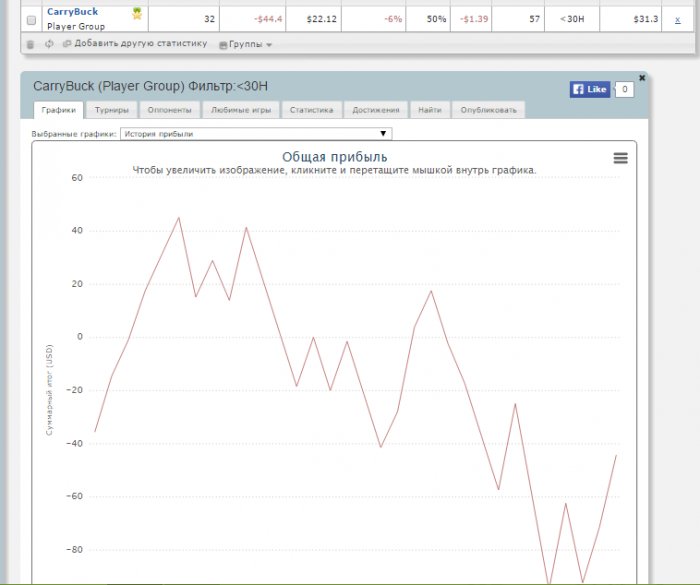
Task: Switch to the 'Графики' tab
Action: pos(58,110)
